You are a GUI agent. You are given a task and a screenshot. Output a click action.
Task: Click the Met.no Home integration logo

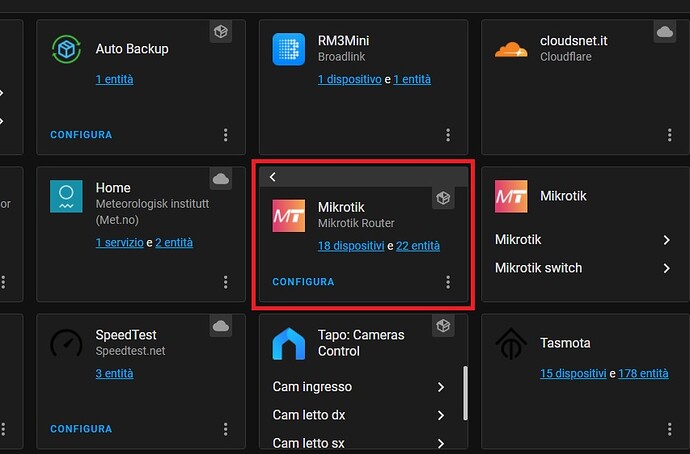[66, 196]
